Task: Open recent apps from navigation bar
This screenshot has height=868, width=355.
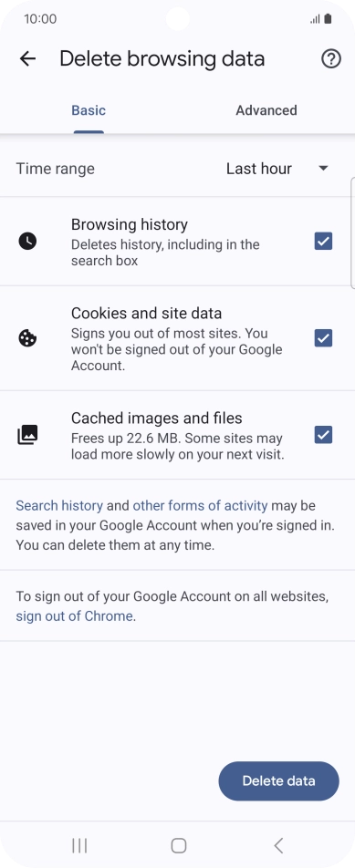Action: 79,845
